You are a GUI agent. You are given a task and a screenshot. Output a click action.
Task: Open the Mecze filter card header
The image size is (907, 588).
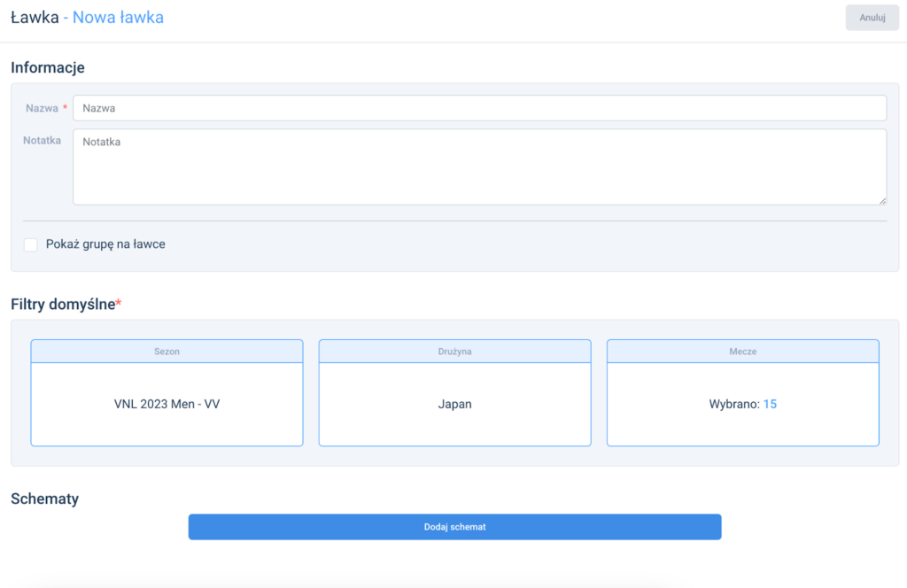pos(742,352)
